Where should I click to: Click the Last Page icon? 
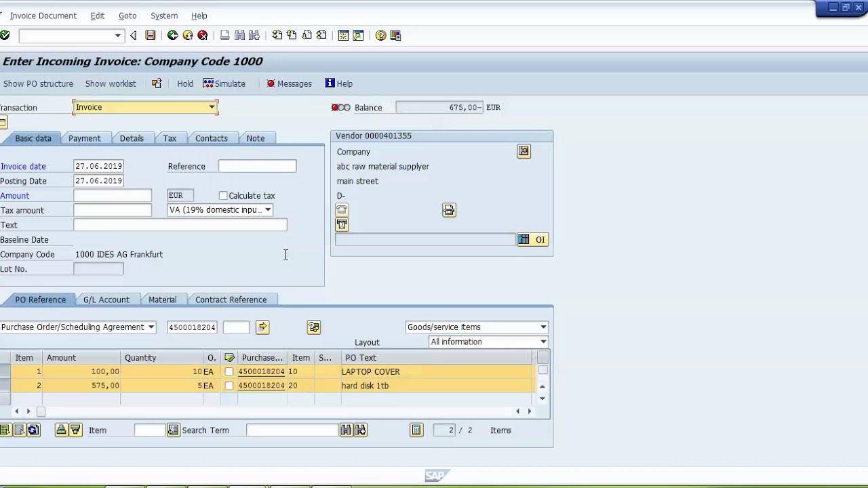tap(321, 35)
